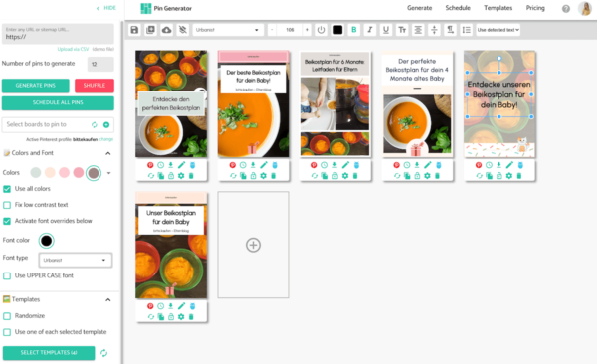
Task: Refresh the boards list icon
Action: 95,124
